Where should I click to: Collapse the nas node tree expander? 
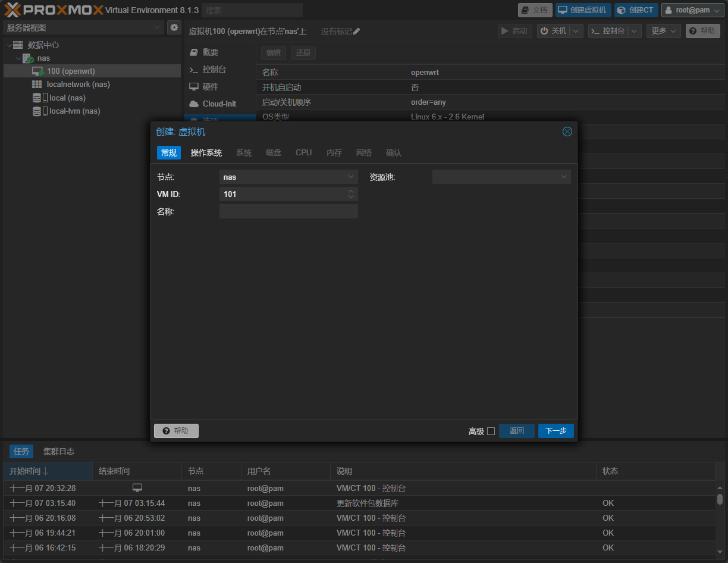pyautogui.click(x=17, y=58)
